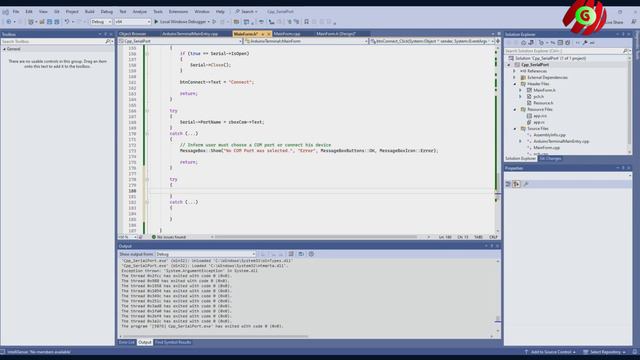Switch to MainForm.h [Design] tab
640x360 pixels.
(336, 34)
